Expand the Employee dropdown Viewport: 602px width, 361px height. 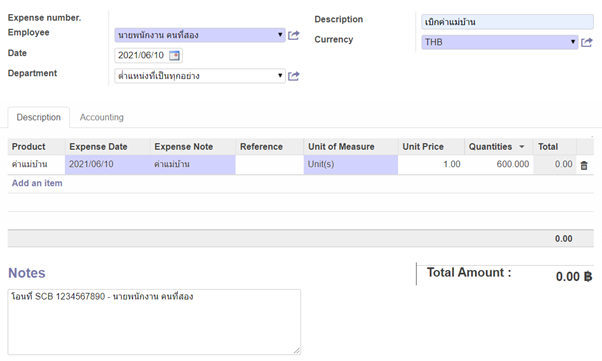pos(280,35)
